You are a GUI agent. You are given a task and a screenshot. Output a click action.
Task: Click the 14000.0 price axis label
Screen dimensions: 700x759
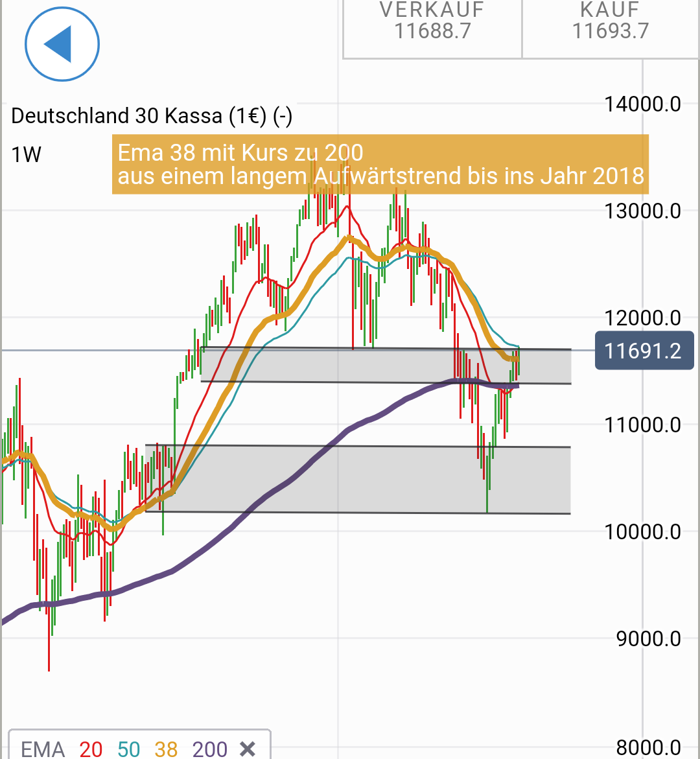pos(643,104)
